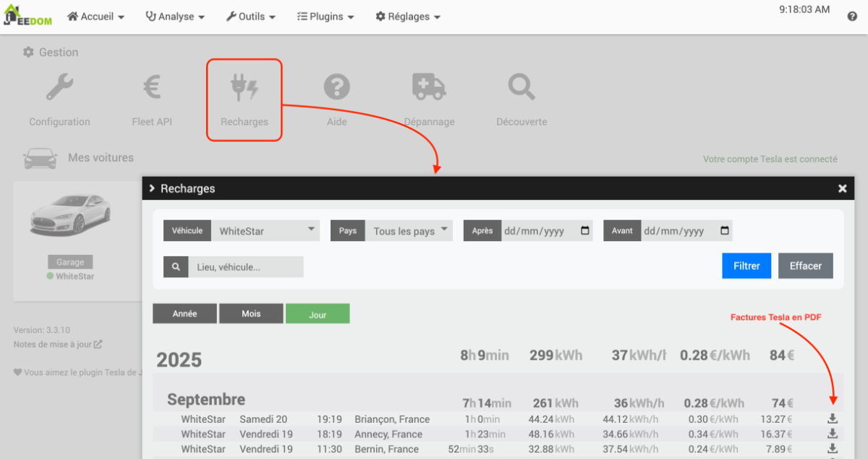Click Briançon, France location text
Image resolution: width=868 pixels, height=459 pixels.
[392, 419]
